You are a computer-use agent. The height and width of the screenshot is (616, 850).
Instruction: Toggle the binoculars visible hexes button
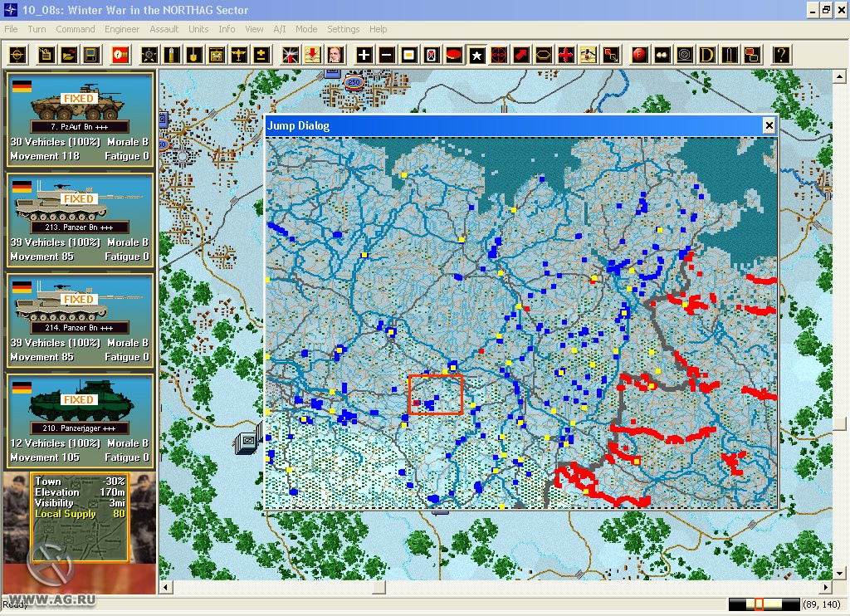point(662,55)
